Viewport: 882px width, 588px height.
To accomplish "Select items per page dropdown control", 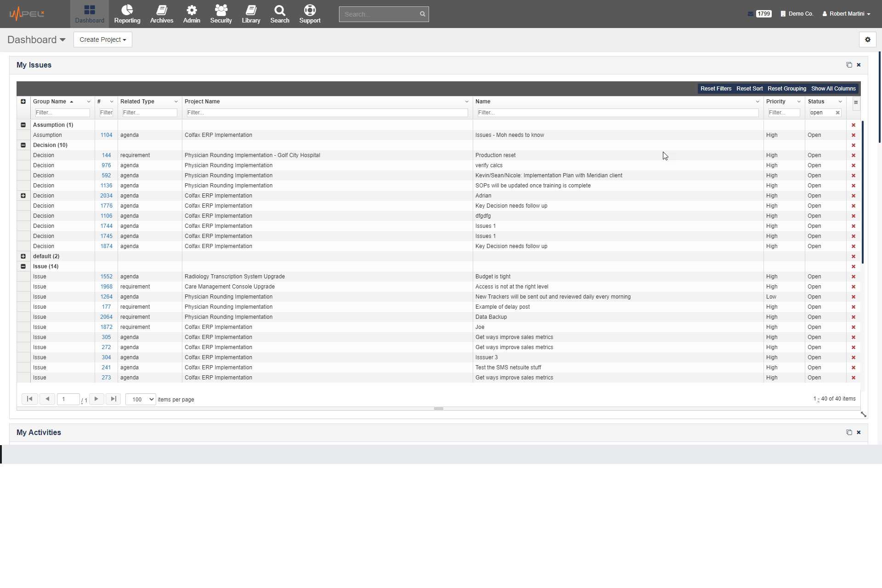I will (x=140, y=399).
